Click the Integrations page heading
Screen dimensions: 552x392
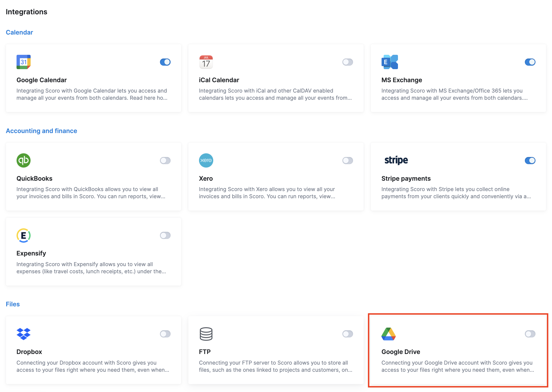tap(26, 12)
